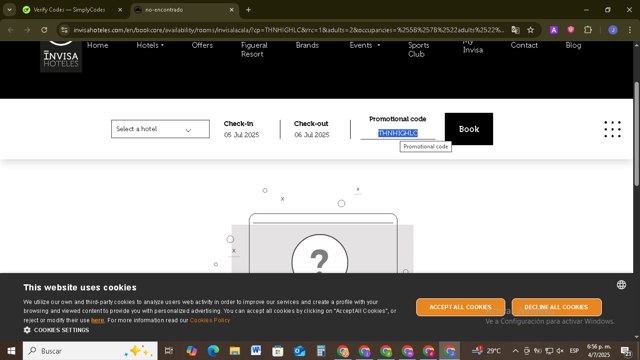This screenshot has width=640, height=360.
Task: Open Sports Club in navigation
Action: [x=418, y=49]
